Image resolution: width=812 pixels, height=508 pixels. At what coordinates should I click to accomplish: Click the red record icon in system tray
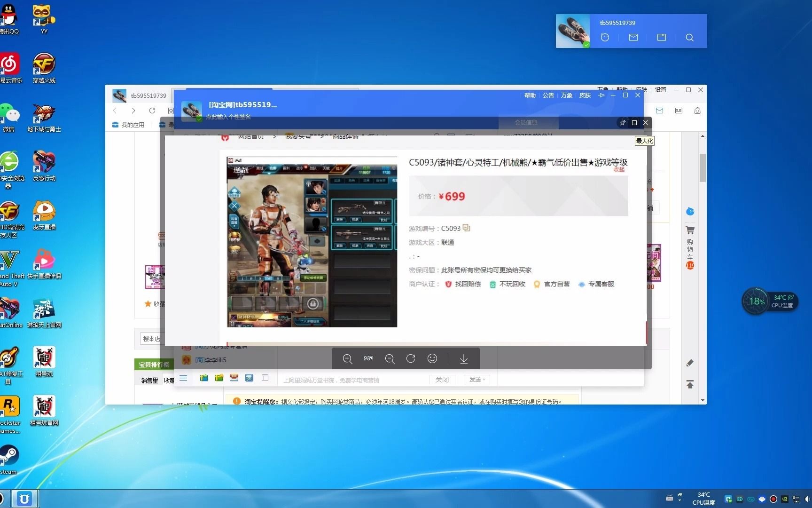click(x=773, y=499)
